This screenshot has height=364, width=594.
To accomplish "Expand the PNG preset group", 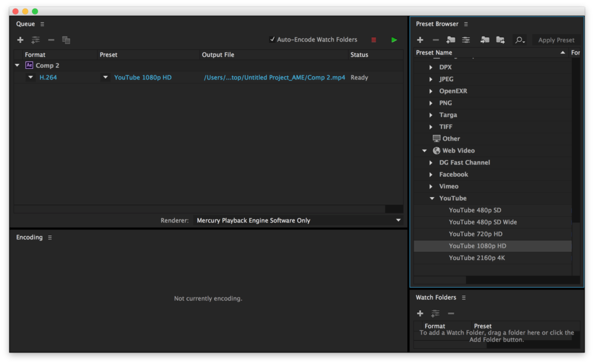I will 431,103.
